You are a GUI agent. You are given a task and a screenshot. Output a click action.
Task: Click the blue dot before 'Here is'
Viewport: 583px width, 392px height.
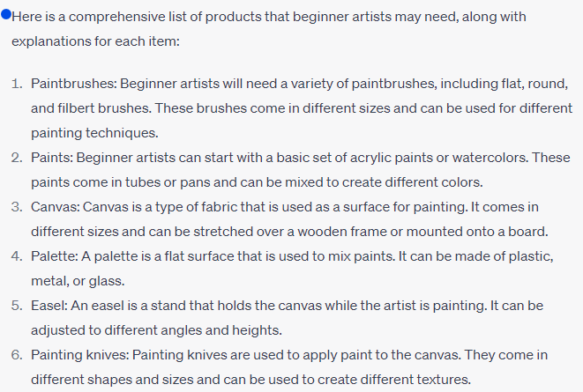pos(6,14)
